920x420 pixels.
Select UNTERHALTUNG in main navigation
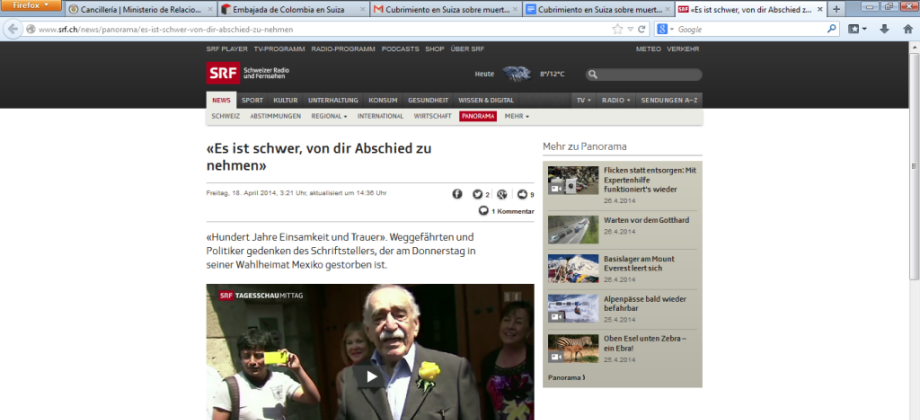tap(333, 100)
